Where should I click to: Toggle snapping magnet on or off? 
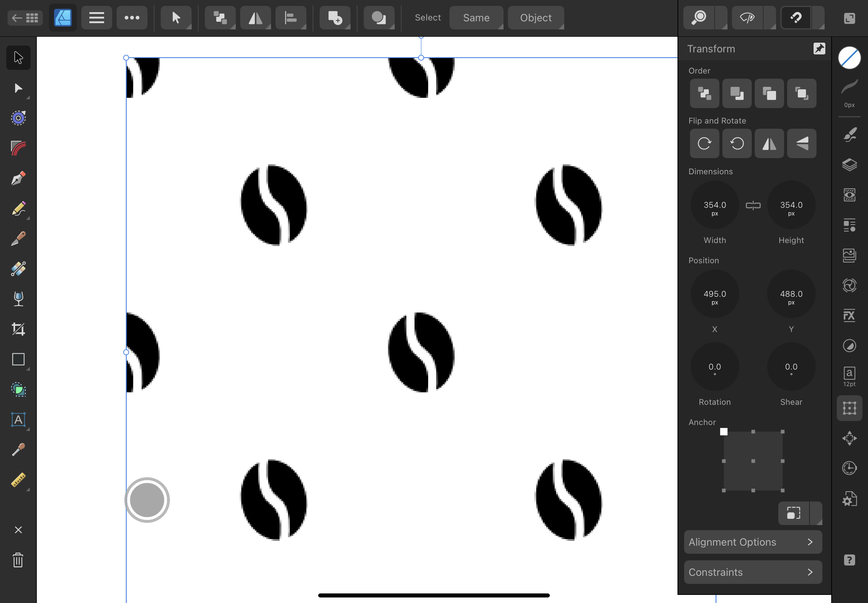point(796,18)
